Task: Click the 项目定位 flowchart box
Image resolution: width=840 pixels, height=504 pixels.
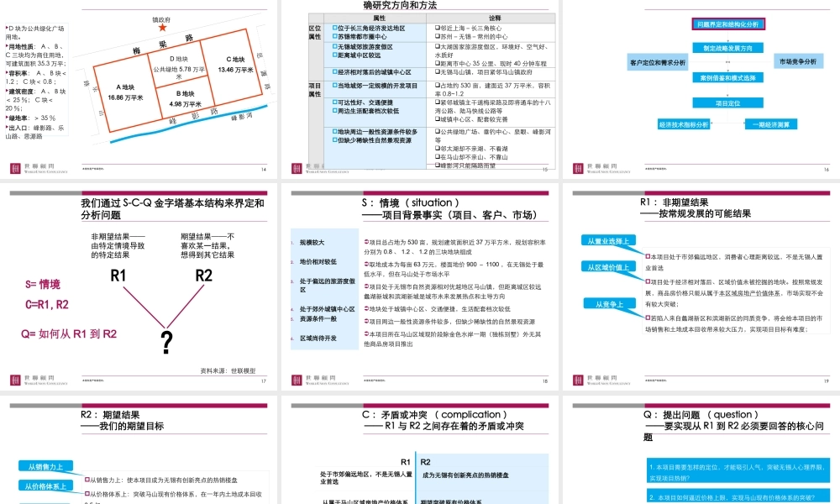Action: coord(727,102)
